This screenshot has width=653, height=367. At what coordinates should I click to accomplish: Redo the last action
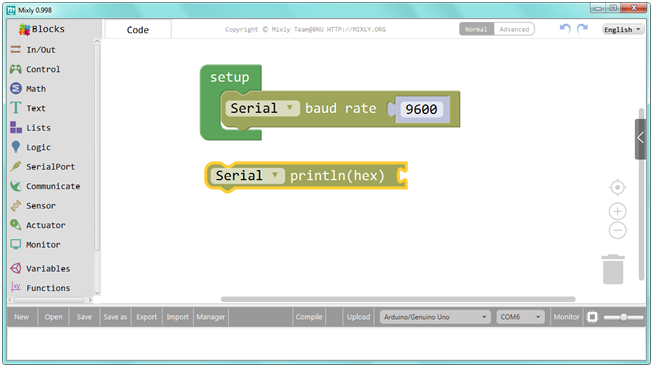[582, 29]
